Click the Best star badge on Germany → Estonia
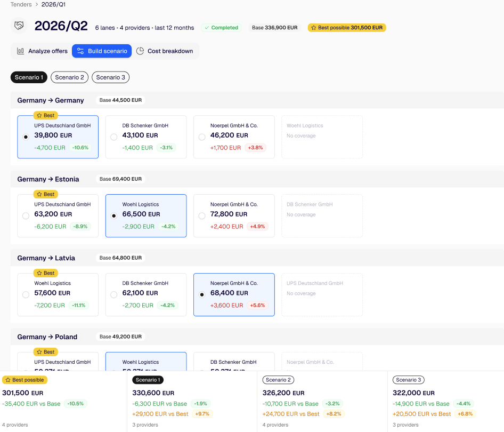The height and width of the screenshot is (432, 504). click(46, 194)
